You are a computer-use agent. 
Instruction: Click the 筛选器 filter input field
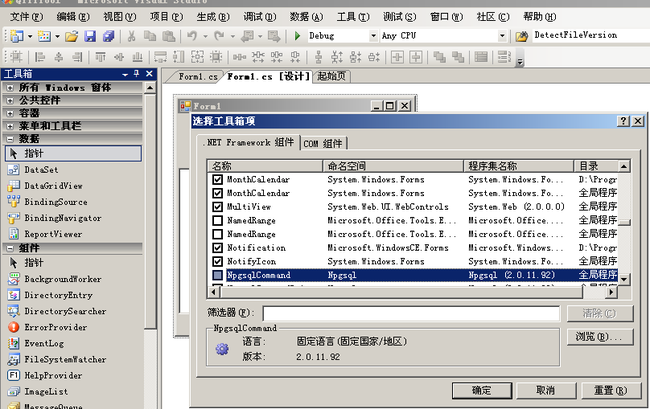coord(411,313)
